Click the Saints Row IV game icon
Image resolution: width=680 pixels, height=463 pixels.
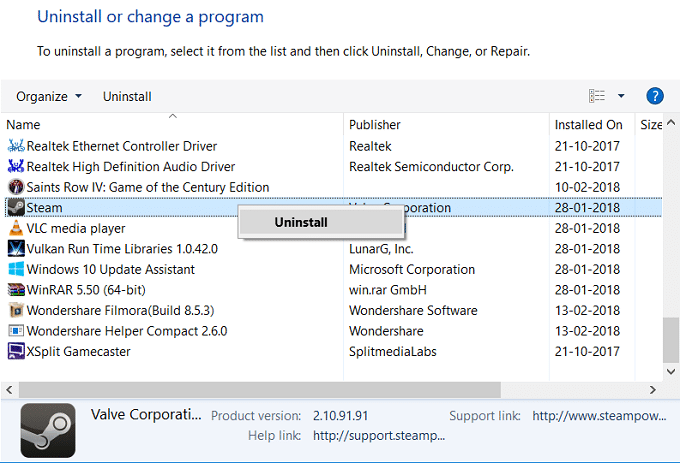tap(15, 188)
